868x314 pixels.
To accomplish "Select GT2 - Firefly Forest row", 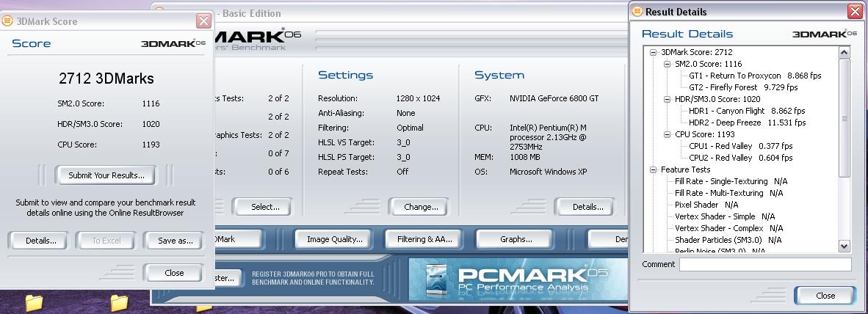I will (x=743, y=87).
